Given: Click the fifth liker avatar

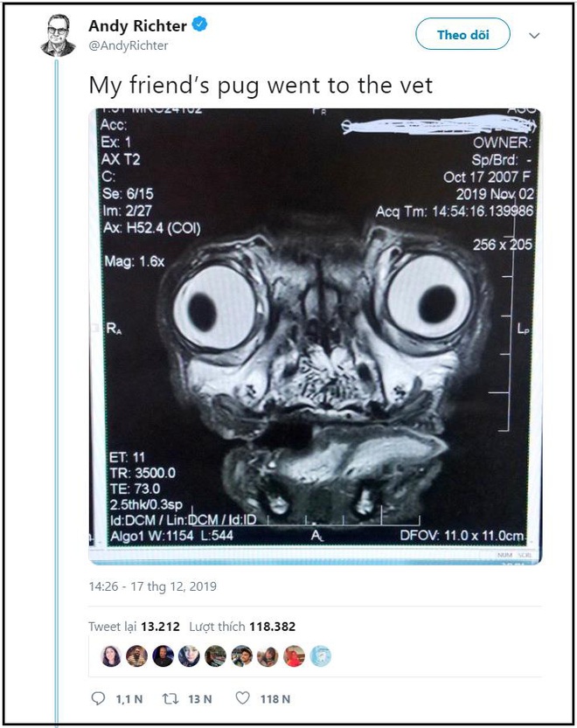Looking at the screenshot, I should 216,656.
